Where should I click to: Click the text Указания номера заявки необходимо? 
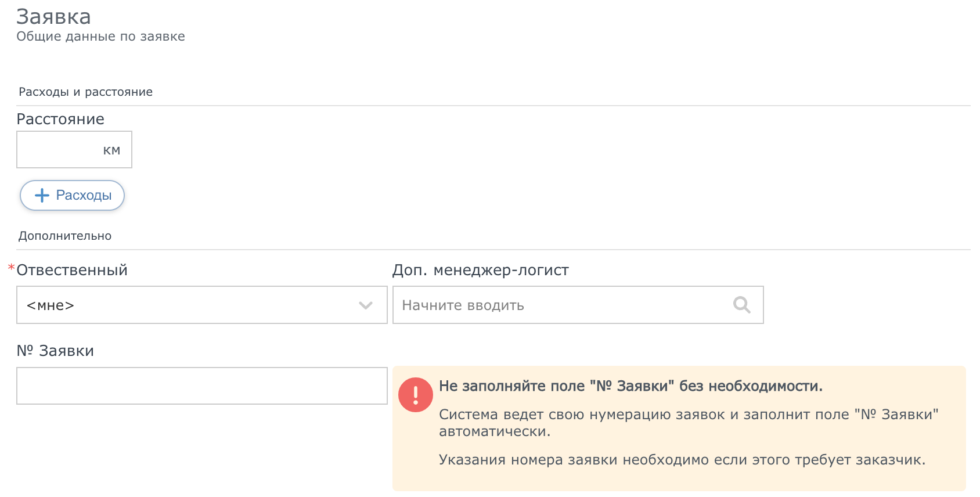[682, 460]
